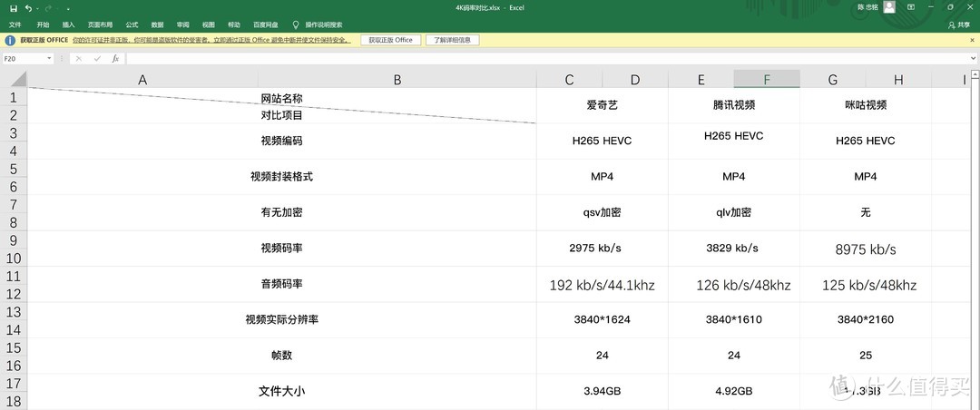Viewport: 980px width, 410px height.
Task: Expand the formula bar chevron
Action: [x=974, y=58]
